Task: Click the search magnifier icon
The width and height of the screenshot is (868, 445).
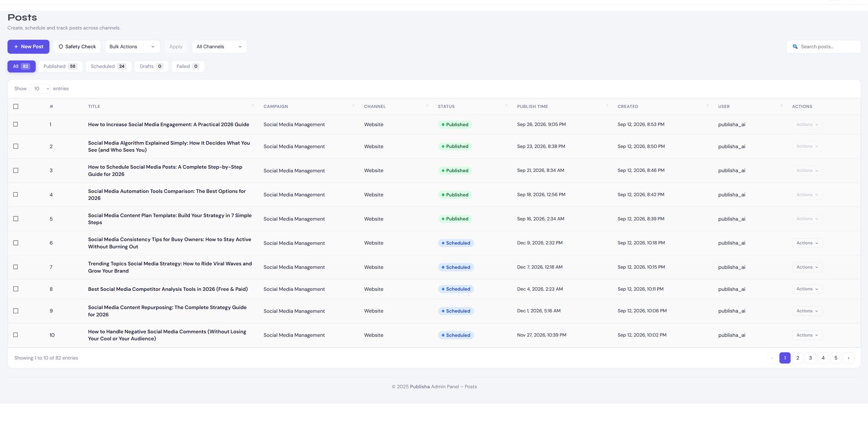Action: tap(795, 47)
